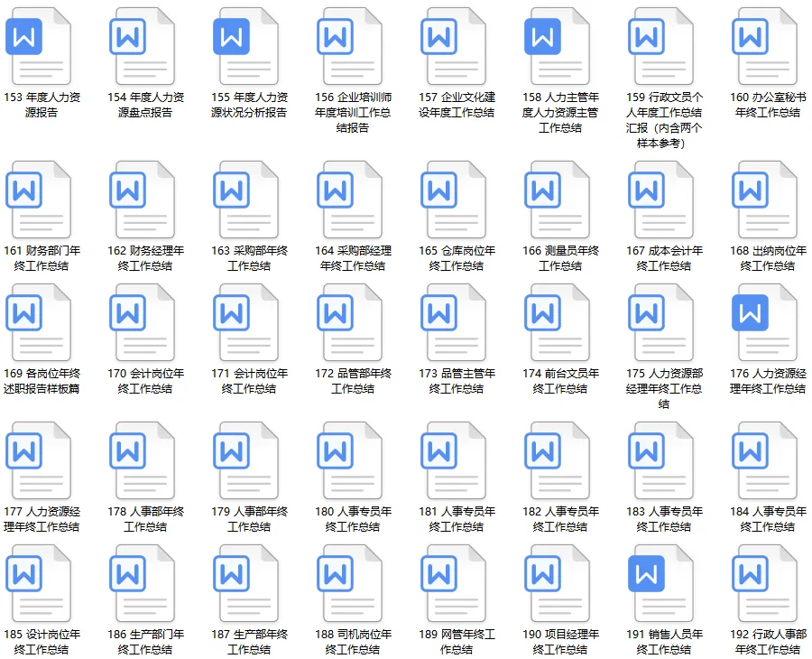Screen dimensions: 812x659
Task: Click the label 174 前台文员年终工作总结
Action: pos(560,381)
